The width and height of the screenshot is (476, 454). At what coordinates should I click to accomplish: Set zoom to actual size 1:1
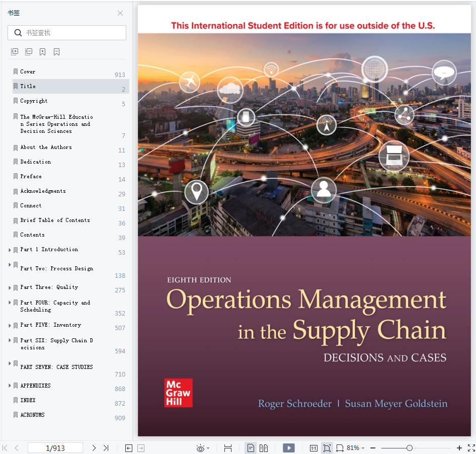click(x=313, y=448)
